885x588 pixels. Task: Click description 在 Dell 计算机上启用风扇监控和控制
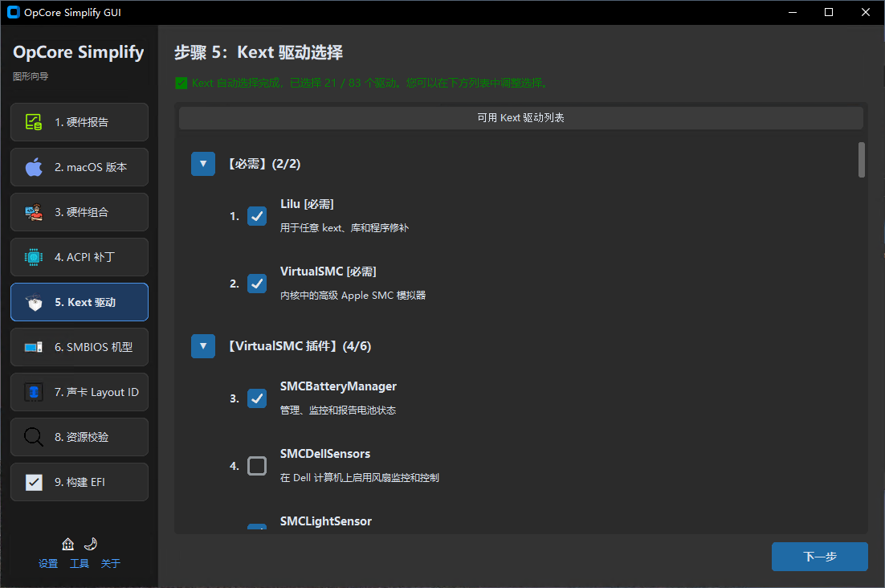coord(360,478)
